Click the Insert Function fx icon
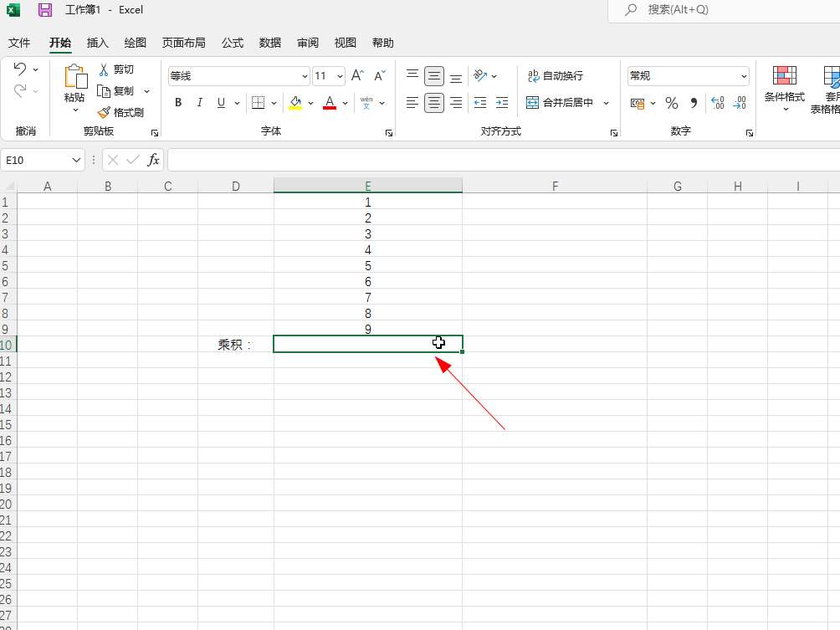840x630 pixels. pyautogui.click(x=153, y=160)
